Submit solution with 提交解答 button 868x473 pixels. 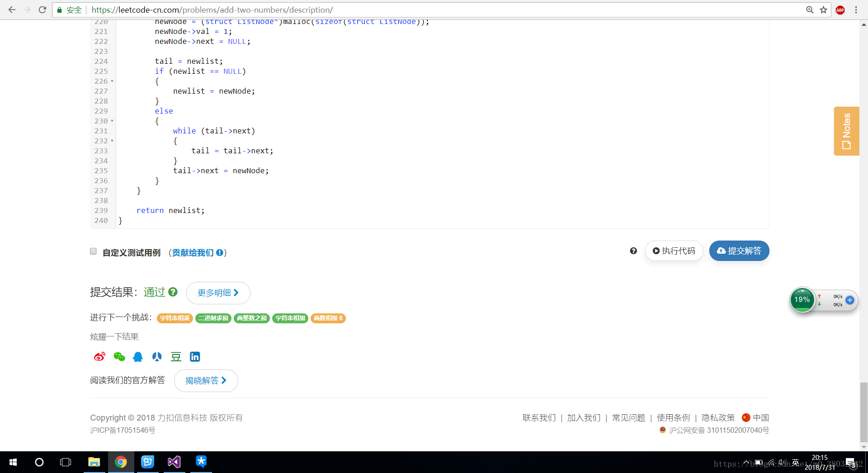pos(739,251)
